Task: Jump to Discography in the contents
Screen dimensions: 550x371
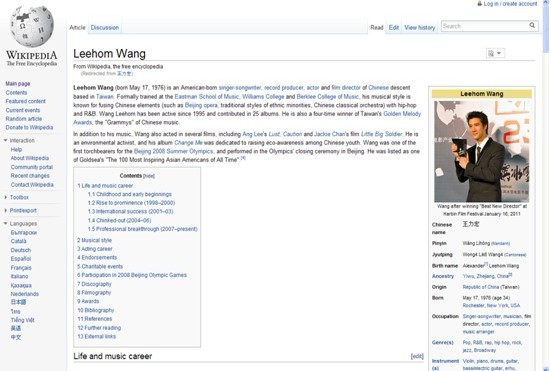Action: (94, 284)
